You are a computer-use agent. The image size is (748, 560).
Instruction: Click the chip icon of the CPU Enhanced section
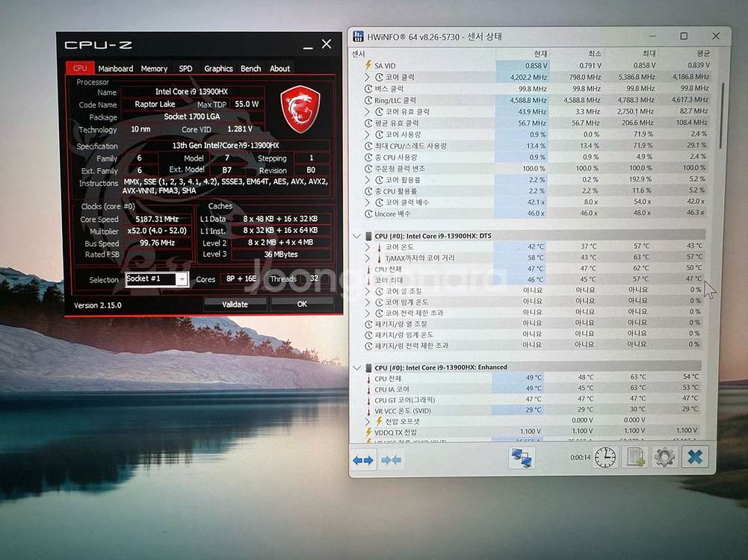point(368,367)
